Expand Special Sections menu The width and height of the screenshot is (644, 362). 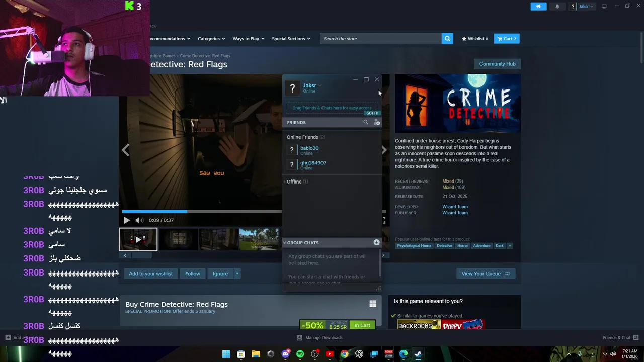click(291, 39)
